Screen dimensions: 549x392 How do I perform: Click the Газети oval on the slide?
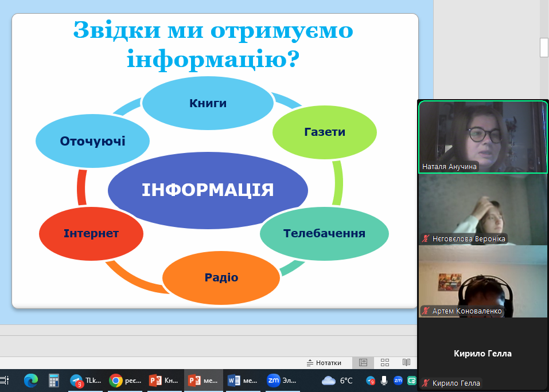[325, 132]
